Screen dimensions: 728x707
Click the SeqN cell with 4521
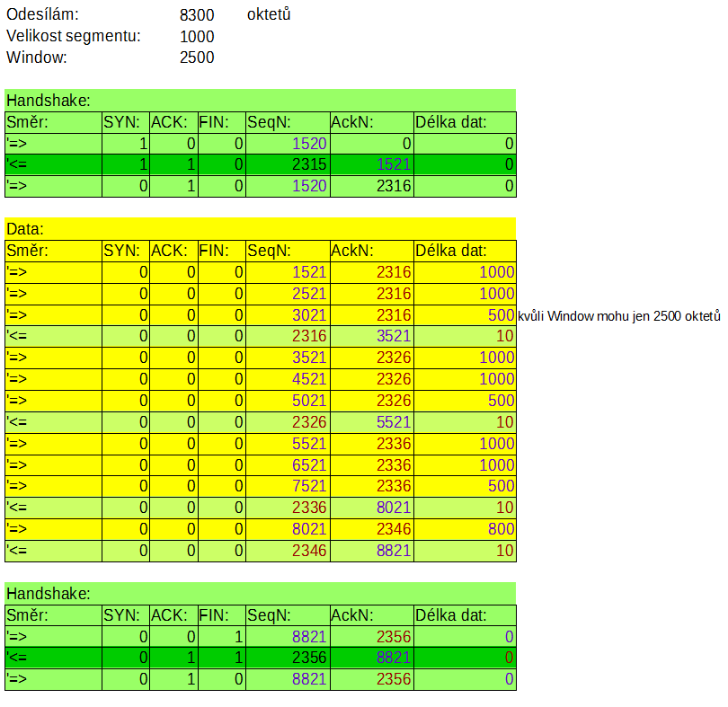288,379
